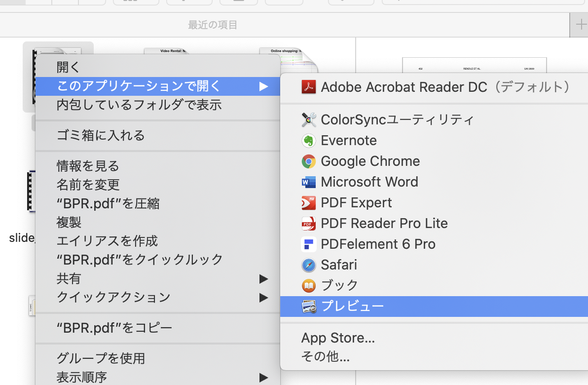Viewport: 588px width, 385px height.
Task: Click the Preview (プレビュー) app icon
Action: 309,307
